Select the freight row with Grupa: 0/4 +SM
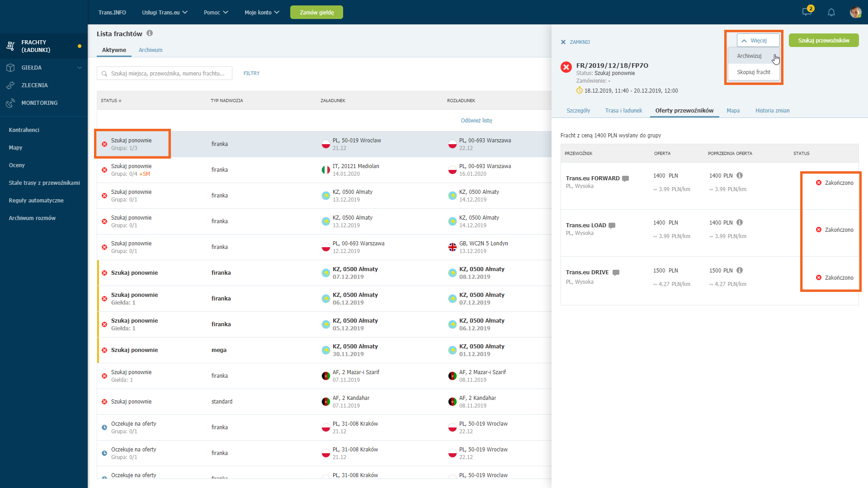The height and width of the screenshot is (488, 868). pos(324,170)
